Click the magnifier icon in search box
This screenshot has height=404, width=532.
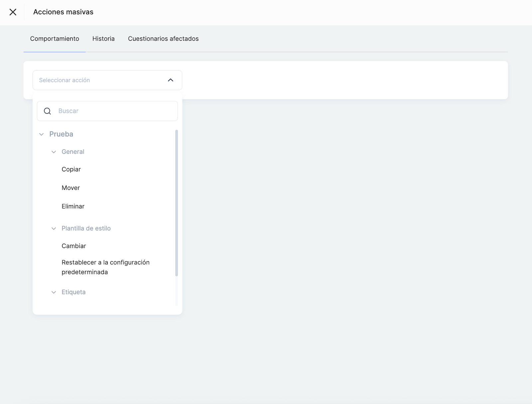point(48,111)
